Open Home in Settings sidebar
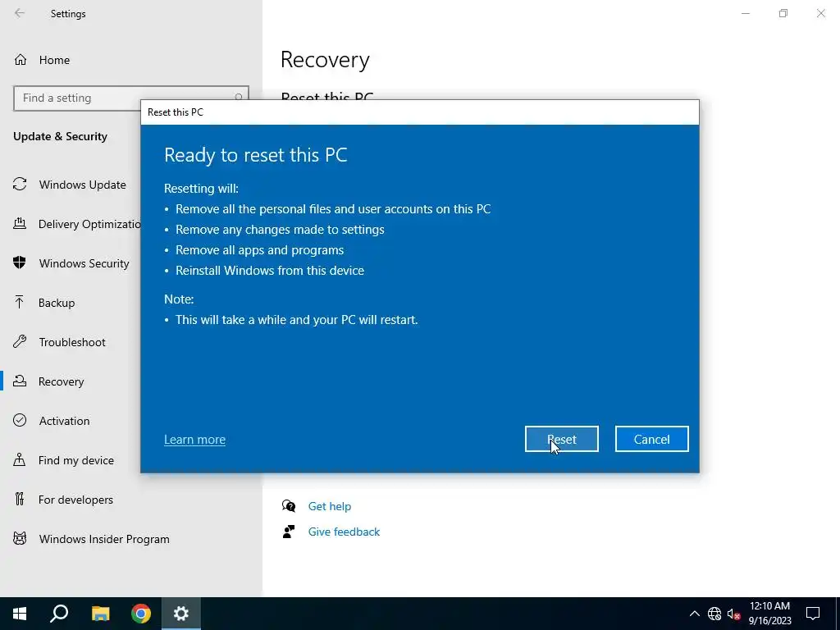Image resolution: width=840 pixels, height=630 pixels. click(54, 60)
